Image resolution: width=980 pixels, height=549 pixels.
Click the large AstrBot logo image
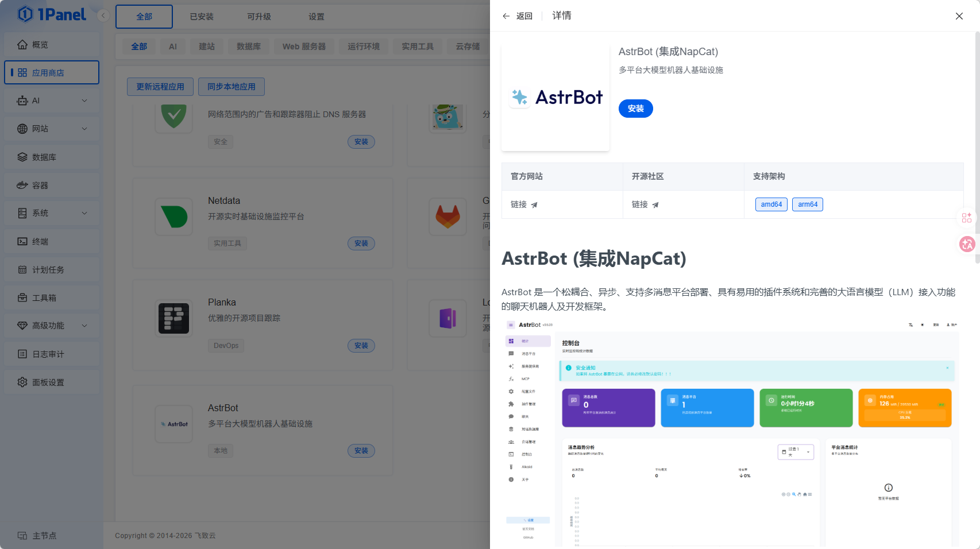click(555, 98)
